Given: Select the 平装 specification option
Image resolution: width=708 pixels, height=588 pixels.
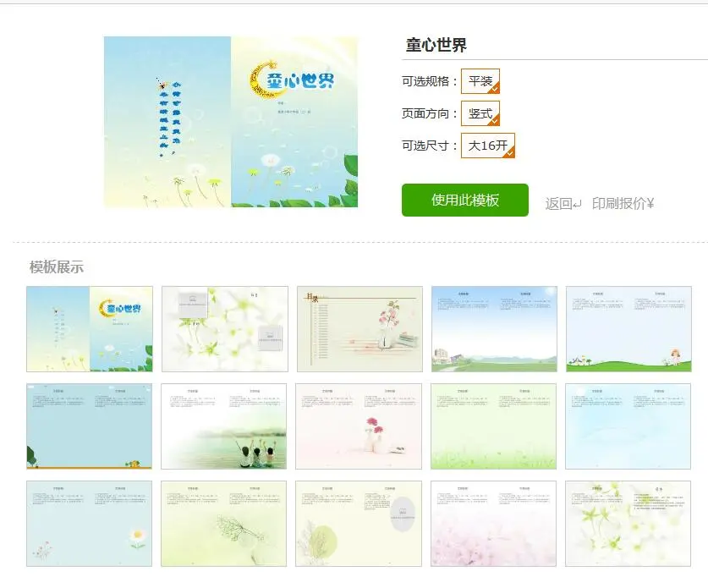Looking at the screenshot, I should pyautogui.click(x=480, y=81).
